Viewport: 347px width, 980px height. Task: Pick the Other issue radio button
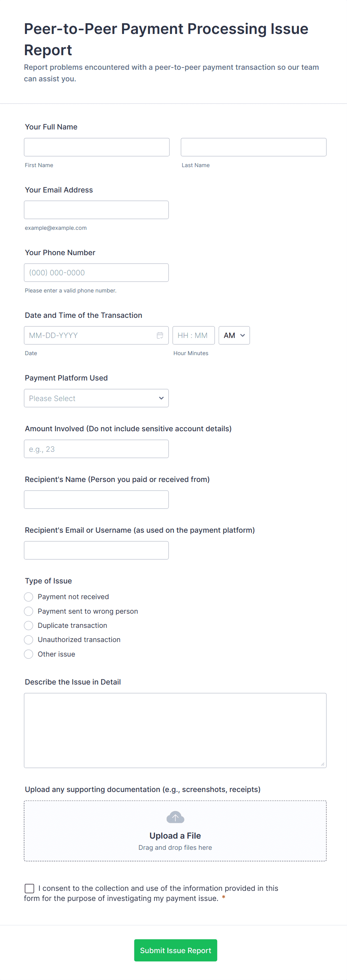point(28,654)
